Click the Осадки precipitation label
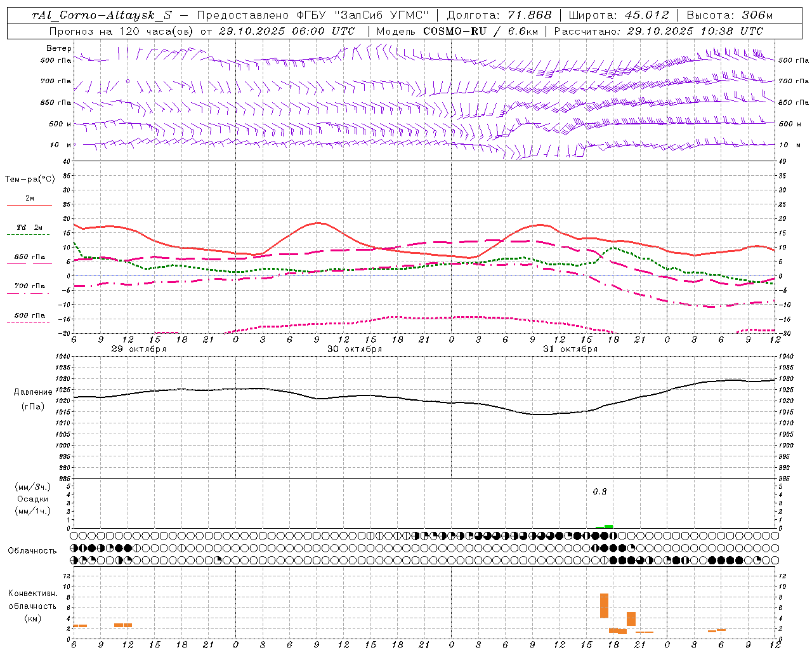This screenshot has height=650, width=812. click(33, 499)
